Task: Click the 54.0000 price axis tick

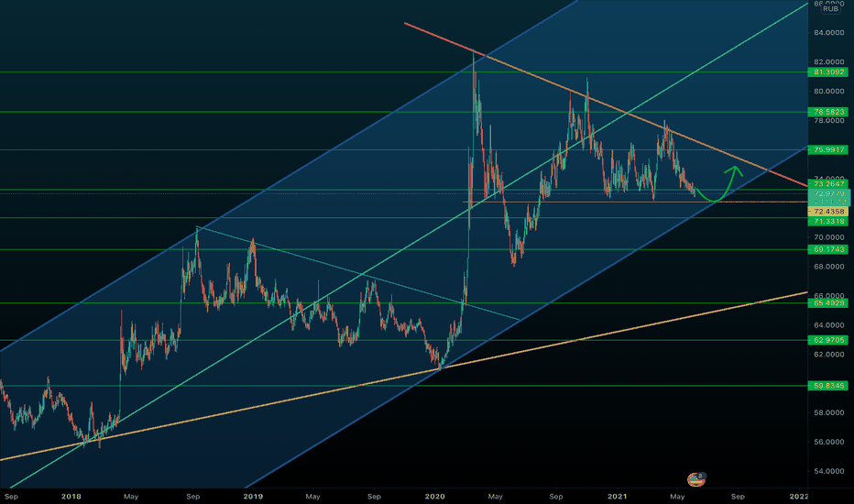Action: click(x=829, y=471)
